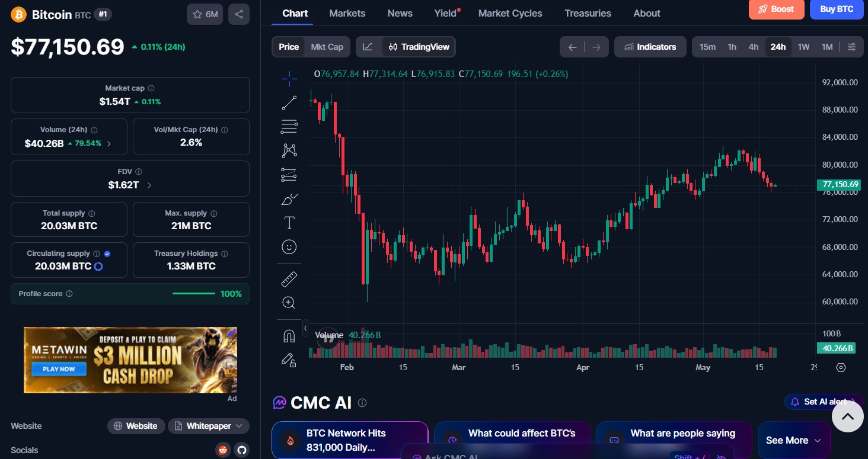The height and width of the screenshot is (459, 868).
Task: Set chart interval to 15m
Action: tap(707, 47)
